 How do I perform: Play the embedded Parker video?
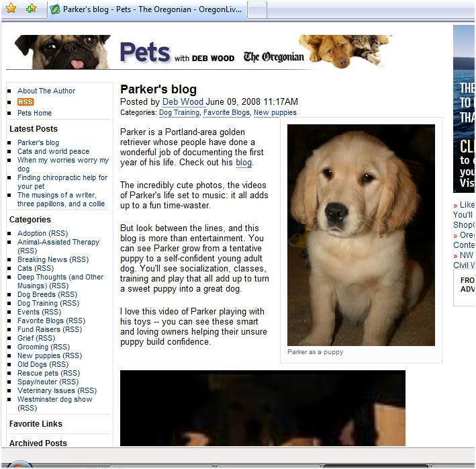263,408
